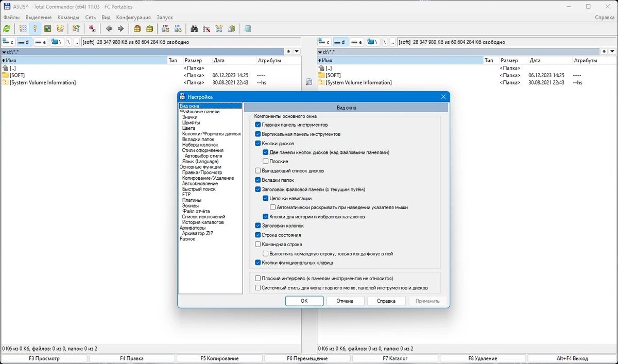Click the F5 Копирование button
618x364 pixels.
[x=219, y=358]
